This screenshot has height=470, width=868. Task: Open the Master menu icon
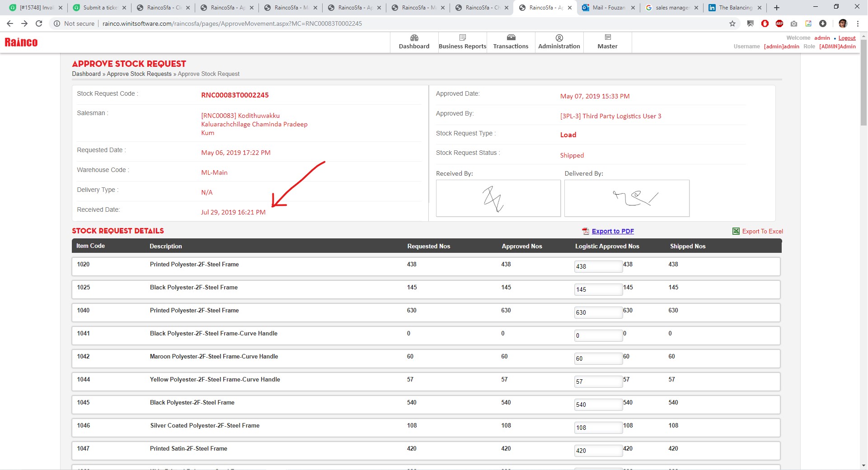point(607,38)
